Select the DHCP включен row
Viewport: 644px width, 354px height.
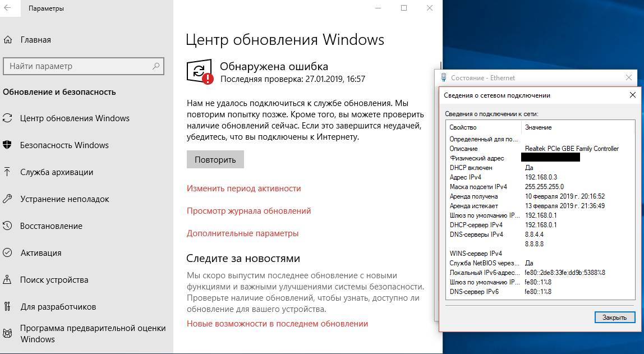coord(540,168)
